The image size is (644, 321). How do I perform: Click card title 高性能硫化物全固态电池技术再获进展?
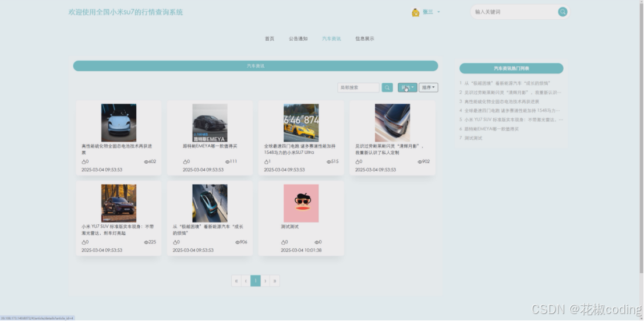coord(116,149)
